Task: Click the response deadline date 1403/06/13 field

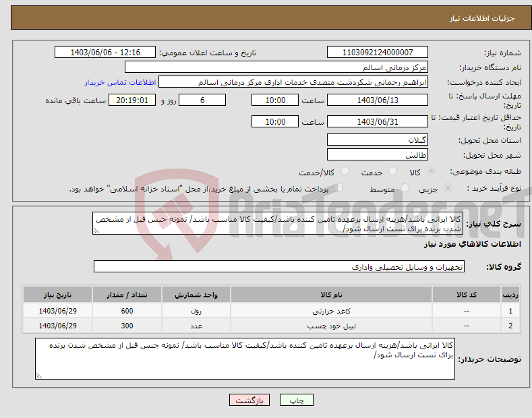Action: [x=378, y=100]
